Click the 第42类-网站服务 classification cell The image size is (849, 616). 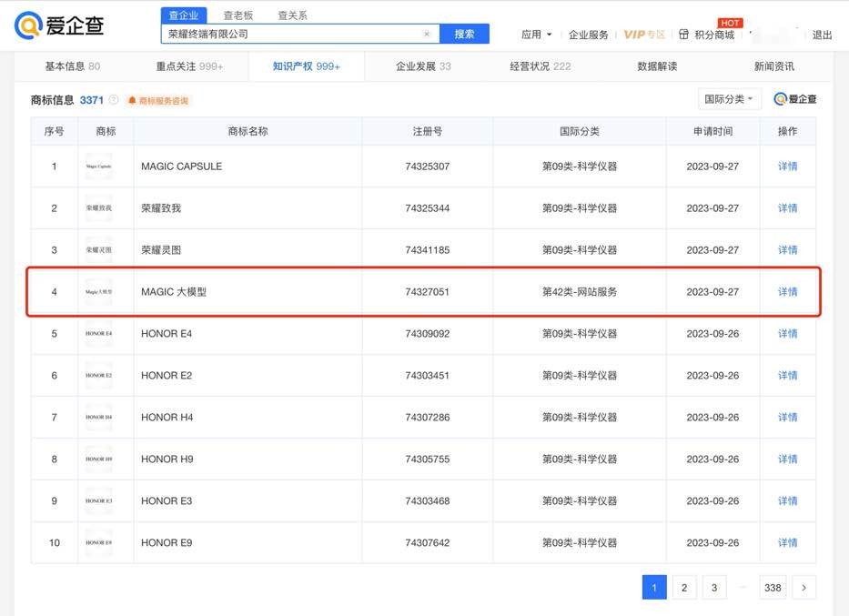[x=580, y=292]
